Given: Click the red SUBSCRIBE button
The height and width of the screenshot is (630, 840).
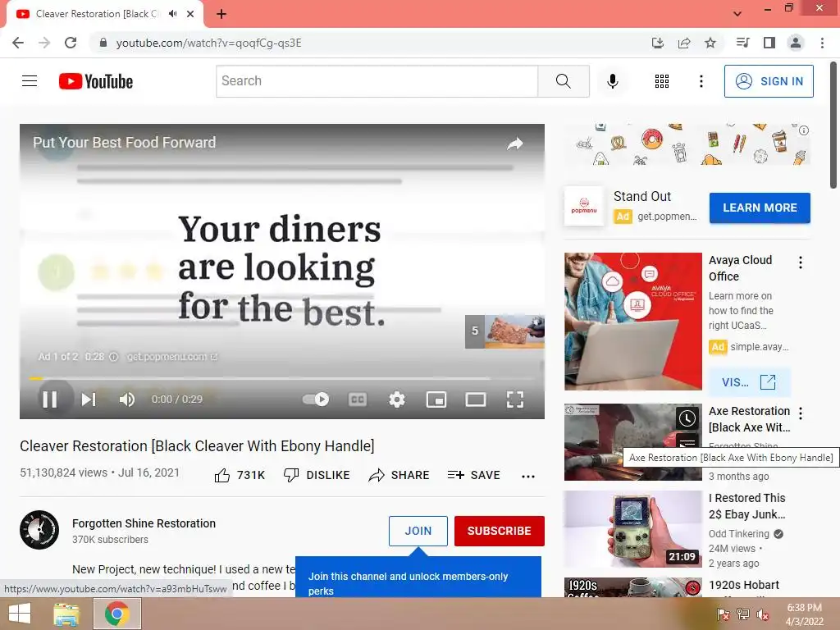Looking at the screenshot, I should (500, 531).
